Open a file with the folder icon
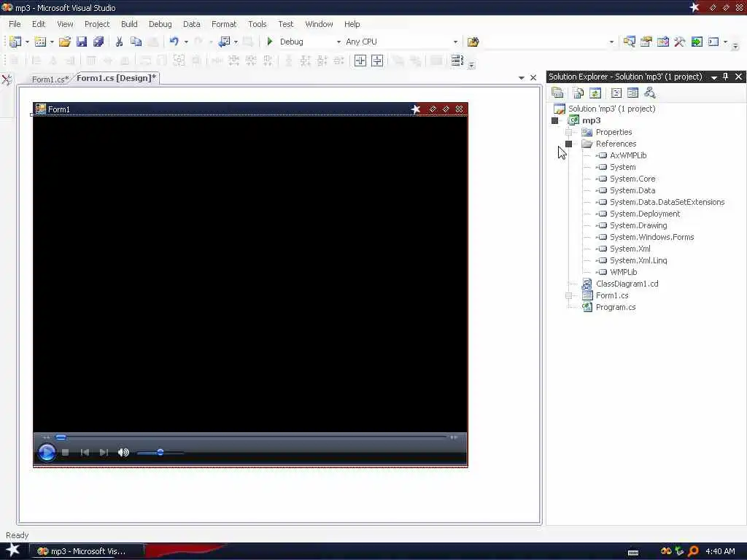 [65, 42]
